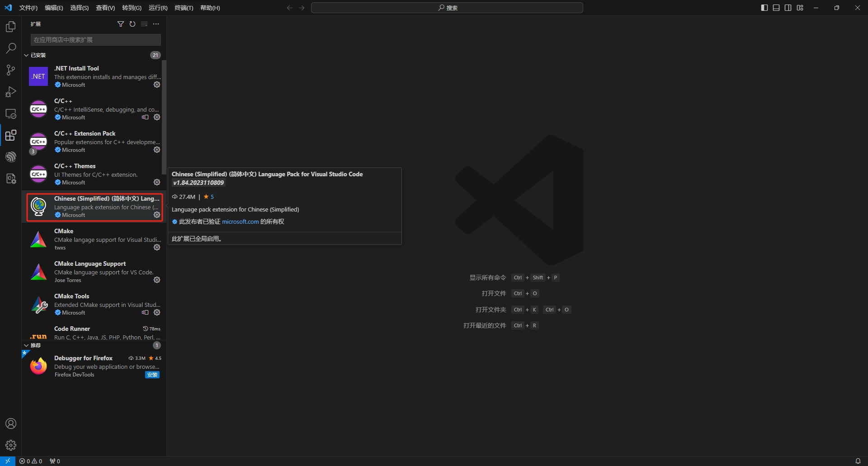Click the CMake Tools extension logo
Viewport: 868px width, 466px height.
38,304
